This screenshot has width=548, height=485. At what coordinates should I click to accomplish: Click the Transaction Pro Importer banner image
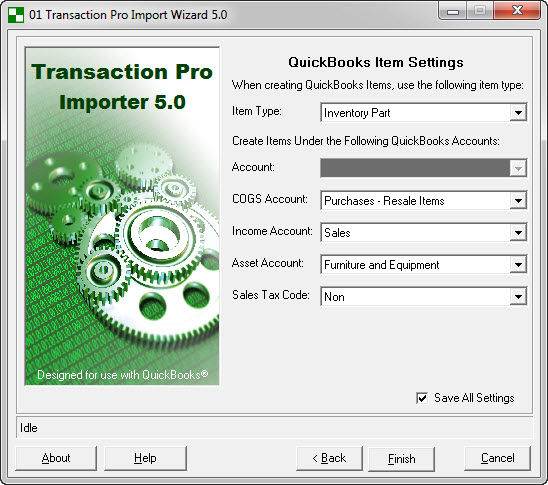pos(122,216)
